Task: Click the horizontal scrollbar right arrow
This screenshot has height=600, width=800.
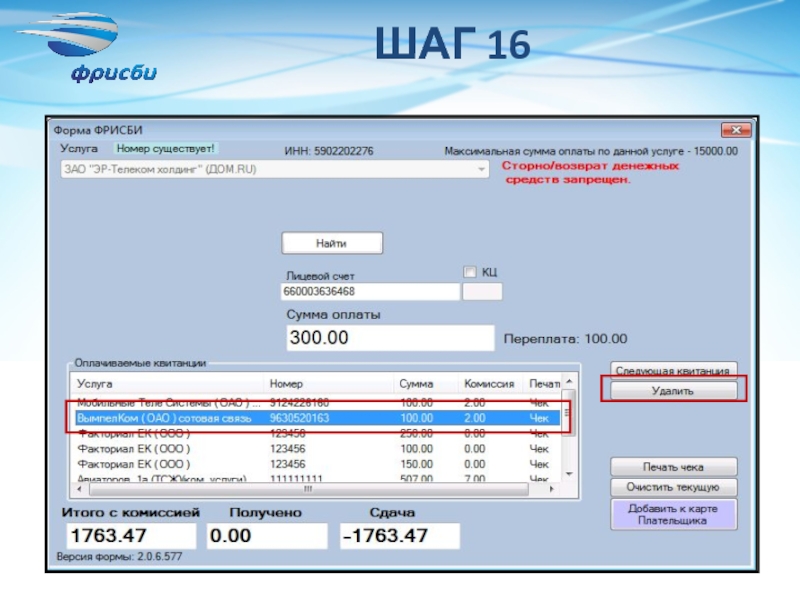Action: tap(552, 489)
